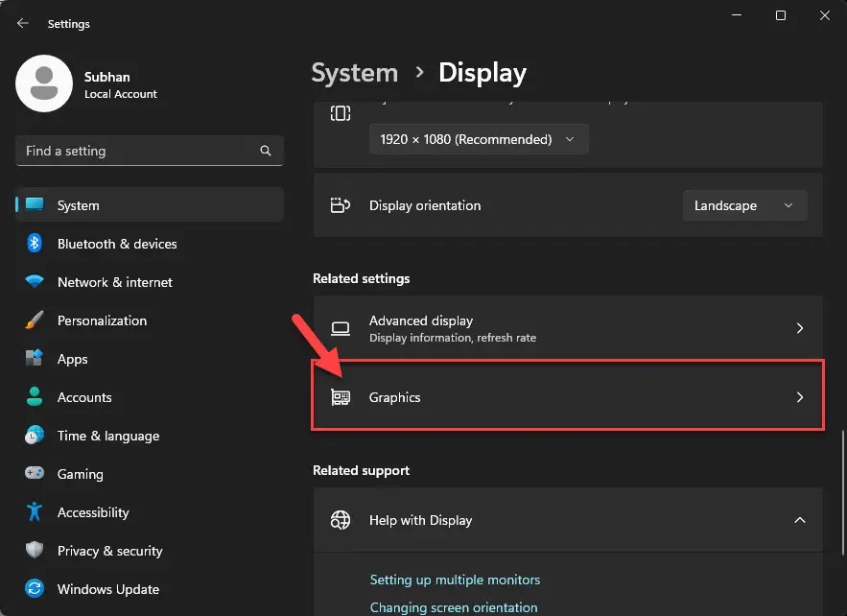Open the display resolution dropdown
Screen dimensions: 847x616
pos(479,139)
